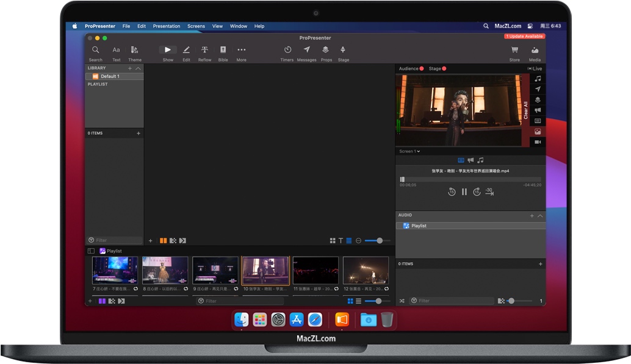This screenshot has height=364, width=631.
Task: Pause the playing video
Action: point(464,192)
